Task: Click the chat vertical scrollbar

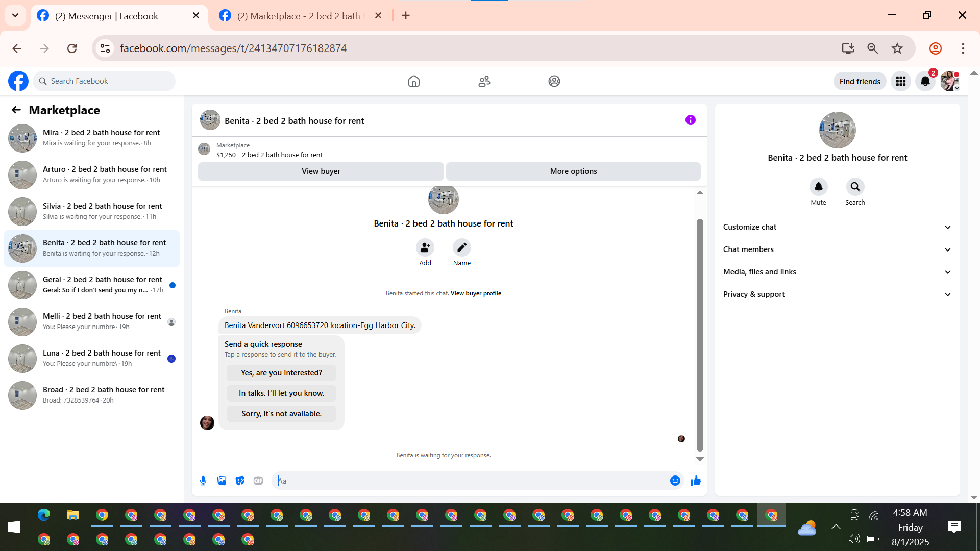Action: click(x=700, y=334)
